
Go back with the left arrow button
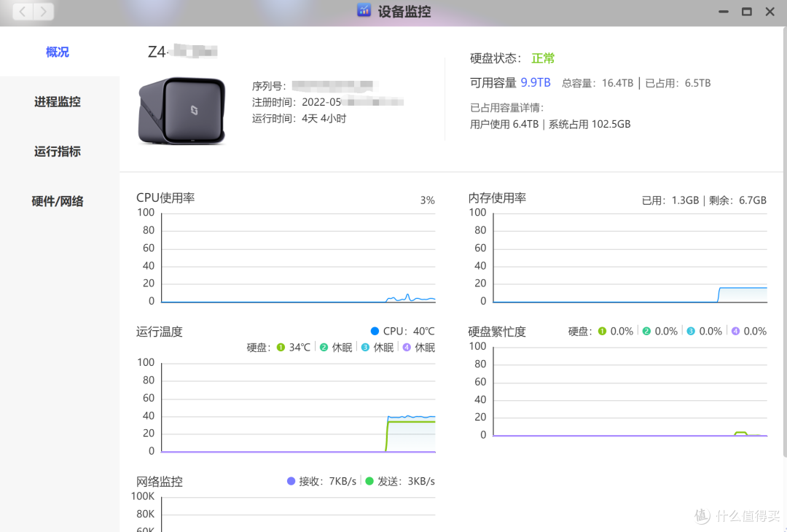point(23,11)
